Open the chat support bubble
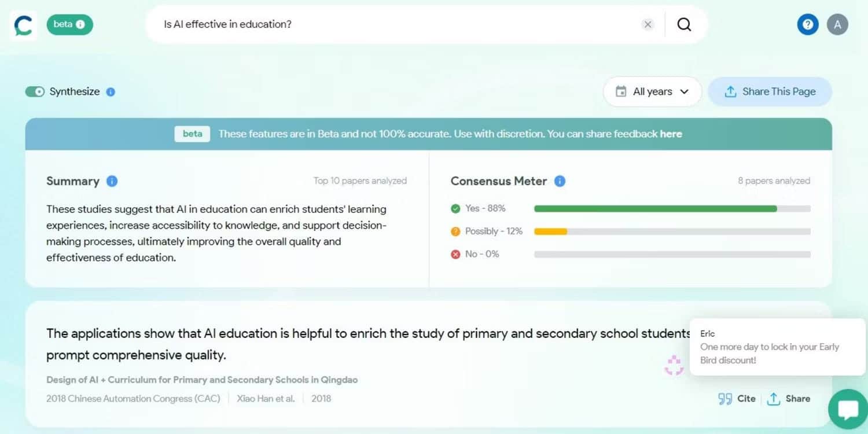This screenshot has height=434, width=868. pyautogui.click(x=848, y=410)
